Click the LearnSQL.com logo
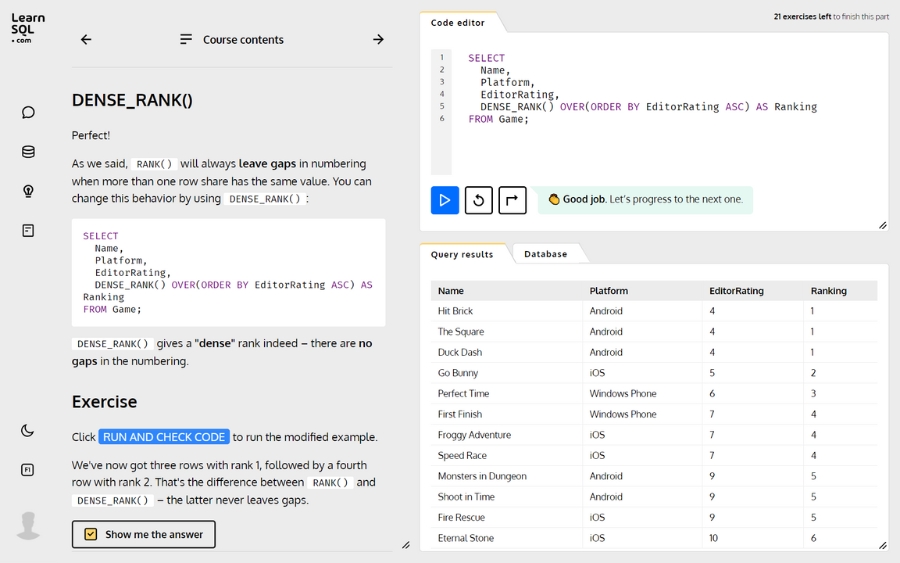 pos(28,28)
